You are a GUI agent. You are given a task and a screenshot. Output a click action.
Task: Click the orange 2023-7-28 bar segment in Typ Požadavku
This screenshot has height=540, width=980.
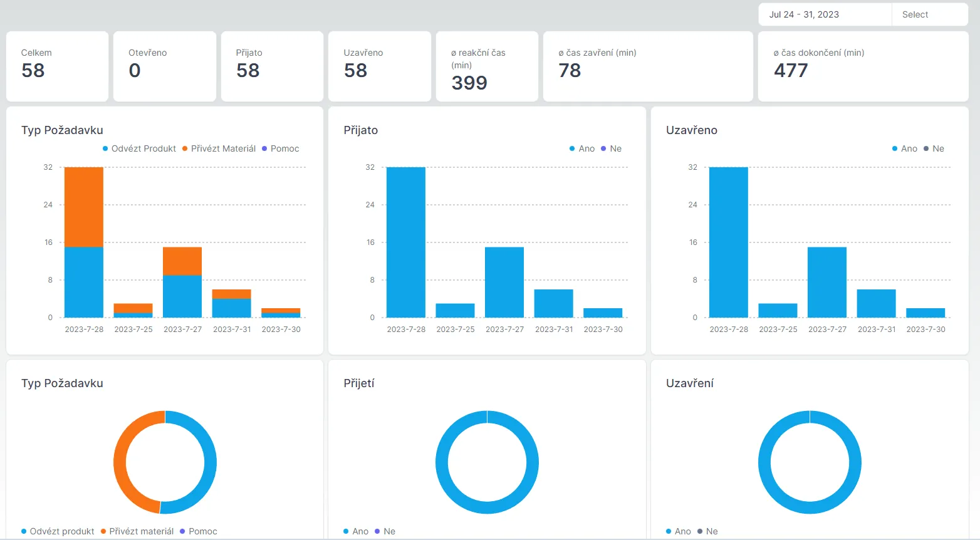click(84, 207)
